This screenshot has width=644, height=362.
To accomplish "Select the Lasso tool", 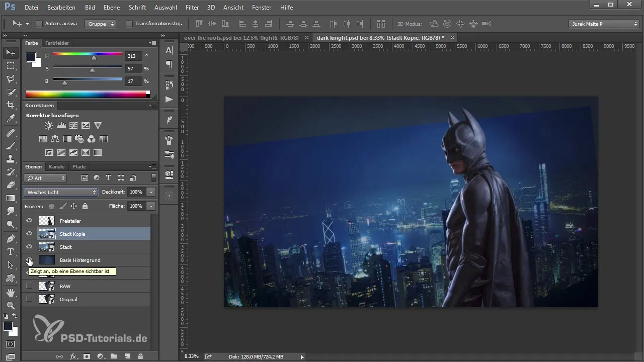I will (x=11, y=79).
